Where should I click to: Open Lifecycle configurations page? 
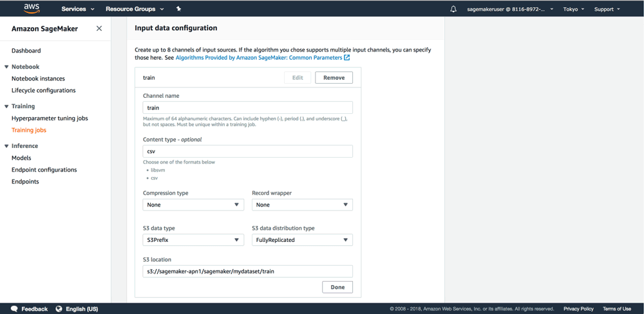point(44,90)
